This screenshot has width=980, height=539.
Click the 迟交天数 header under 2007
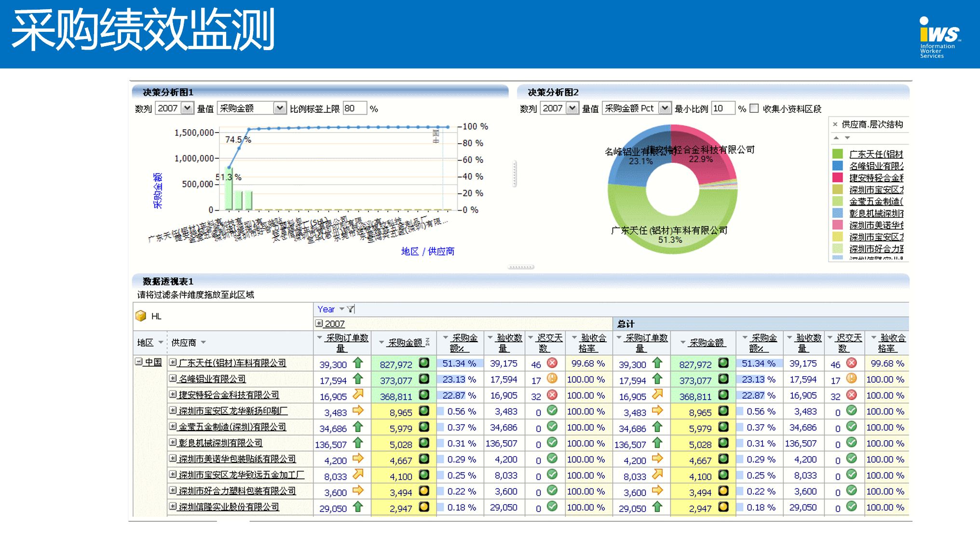point(549,343)
